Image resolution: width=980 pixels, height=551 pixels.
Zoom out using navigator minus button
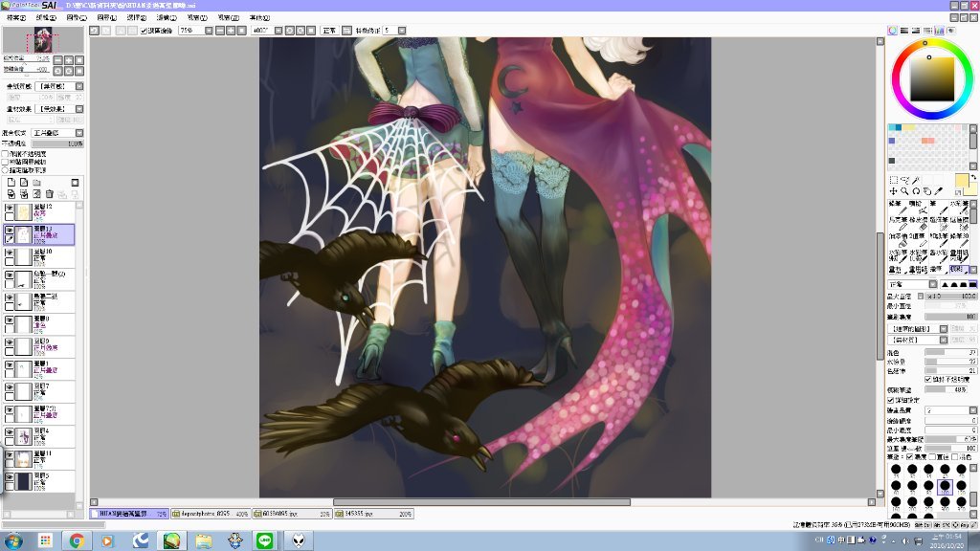click(x=58, y=60)
